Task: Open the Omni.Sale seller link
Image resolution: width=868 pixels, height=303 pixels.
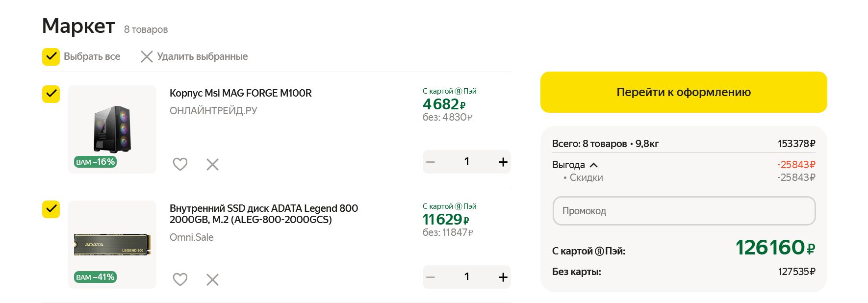Action: [x=191, y=237]
